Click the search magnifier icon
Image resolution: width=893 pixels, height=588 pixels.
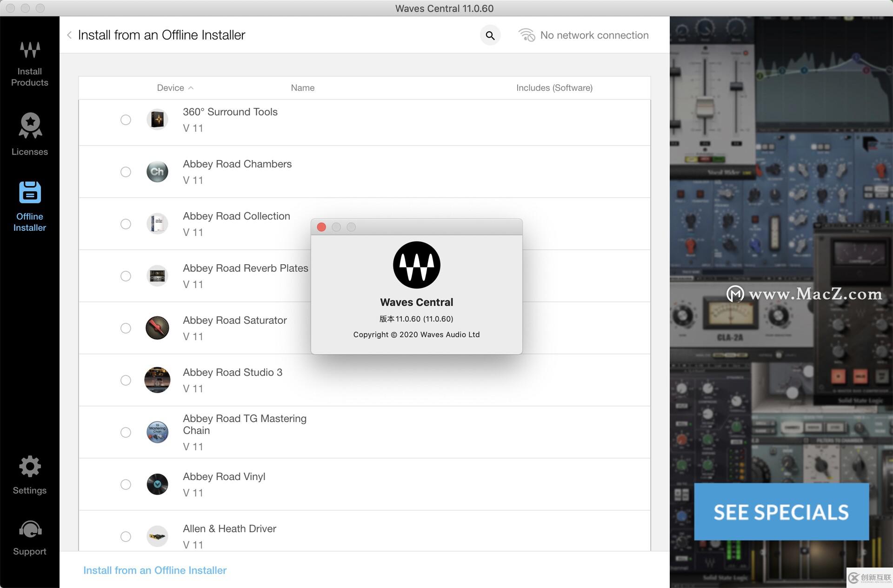pos(490,35)
